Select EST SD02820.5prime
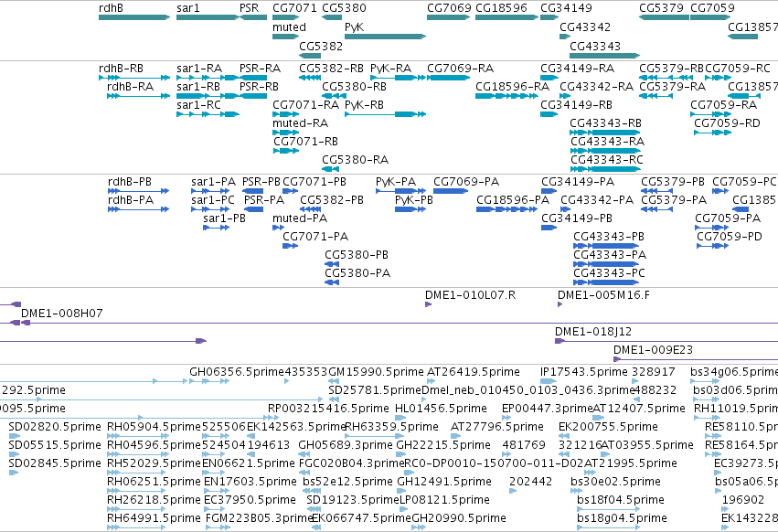Image resolution: width=778 pixels, height=532 pixels. pos(15,437)
